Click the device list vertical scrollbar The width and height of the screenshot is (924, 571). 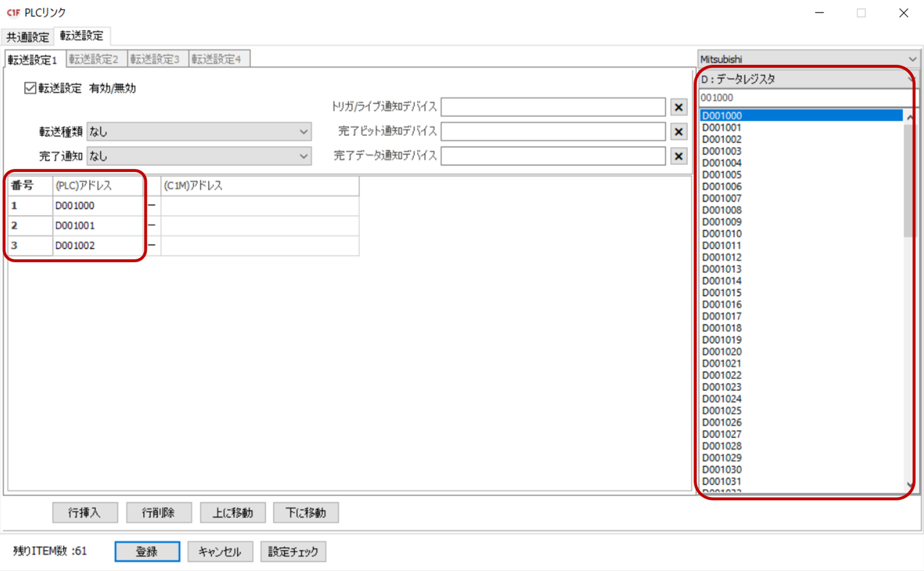tap(909, 180)
